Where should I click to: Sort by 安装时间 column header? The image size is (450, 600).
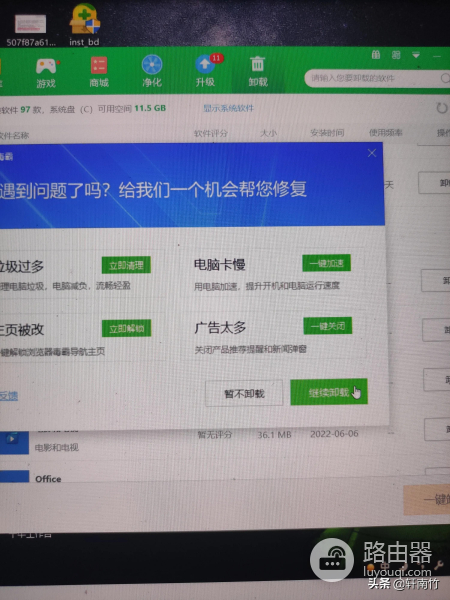327,132
